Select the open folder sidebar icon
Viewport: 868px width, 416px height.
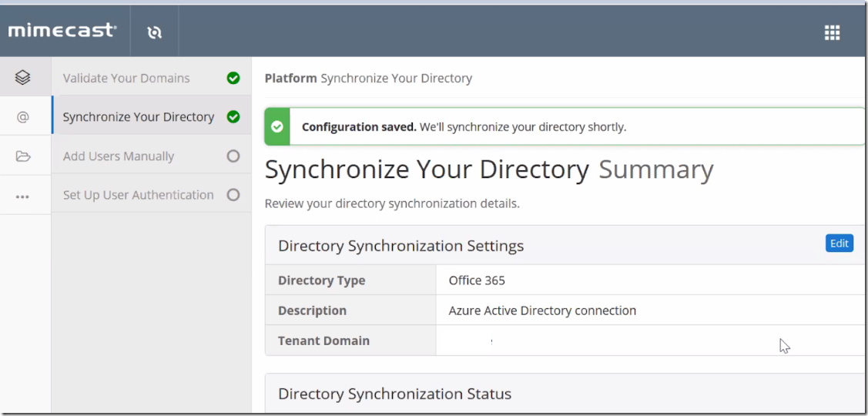22,156
